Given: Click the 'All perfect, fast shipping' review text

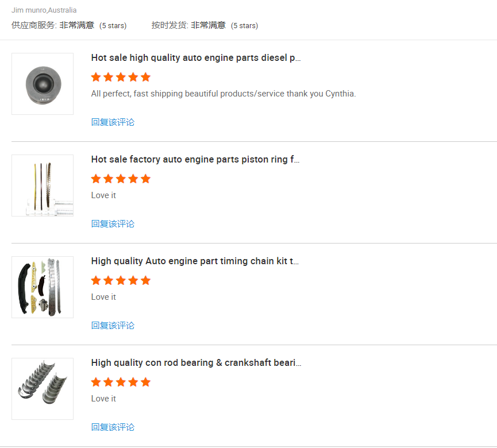Looking at the screenshot, I should (223, 94).
